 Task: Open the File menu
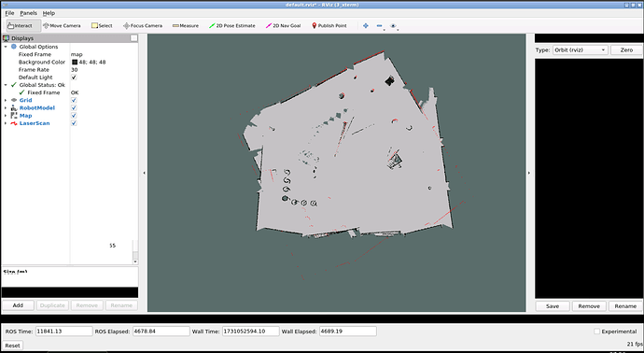[9, 13]
